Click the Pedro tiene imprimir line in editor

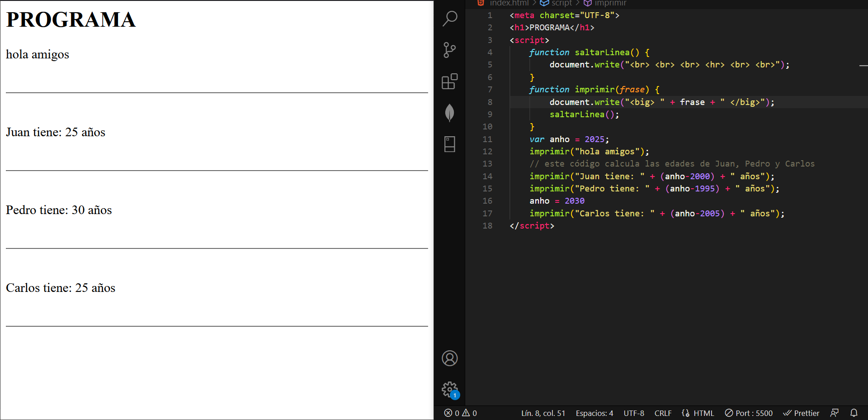point(654,189)
